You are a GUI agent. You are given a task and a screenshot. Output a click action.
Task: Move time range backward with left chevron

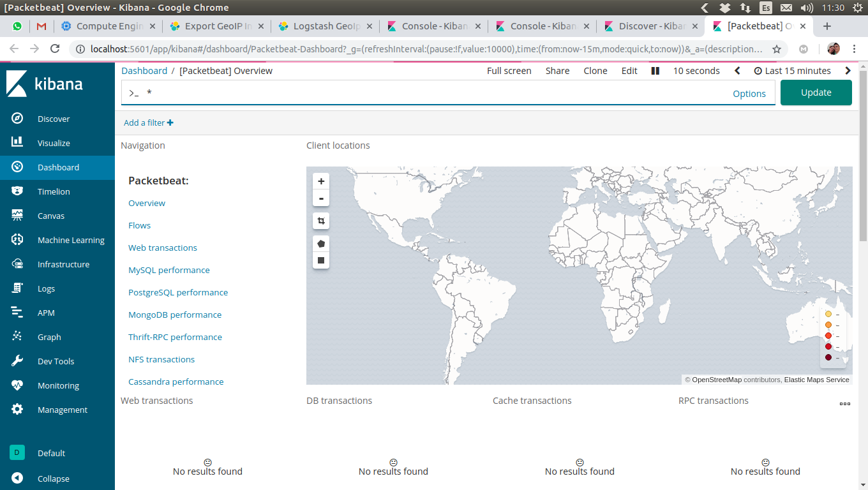[x=737, y=71]
